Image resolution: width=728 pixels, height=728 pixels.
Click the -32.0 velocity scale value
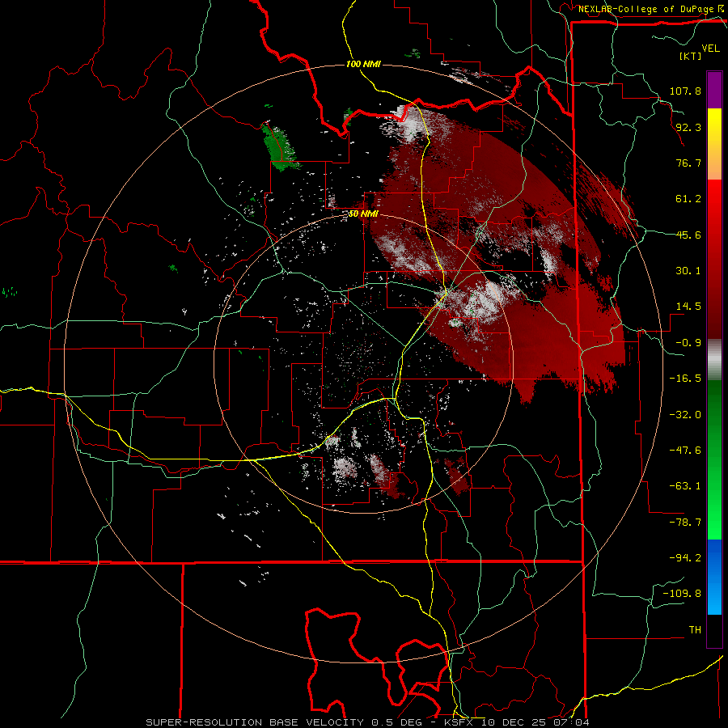(x=685, y=415)
